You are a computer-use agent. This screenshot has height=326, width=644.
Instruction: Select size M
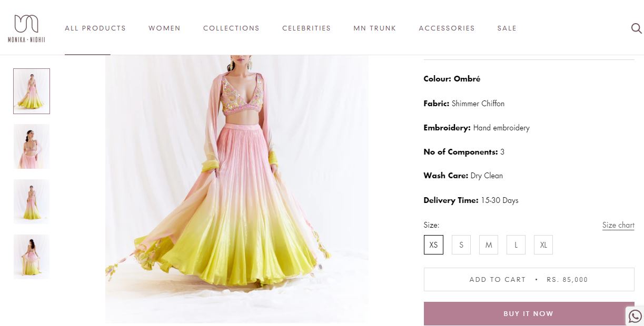pos(488,244)
